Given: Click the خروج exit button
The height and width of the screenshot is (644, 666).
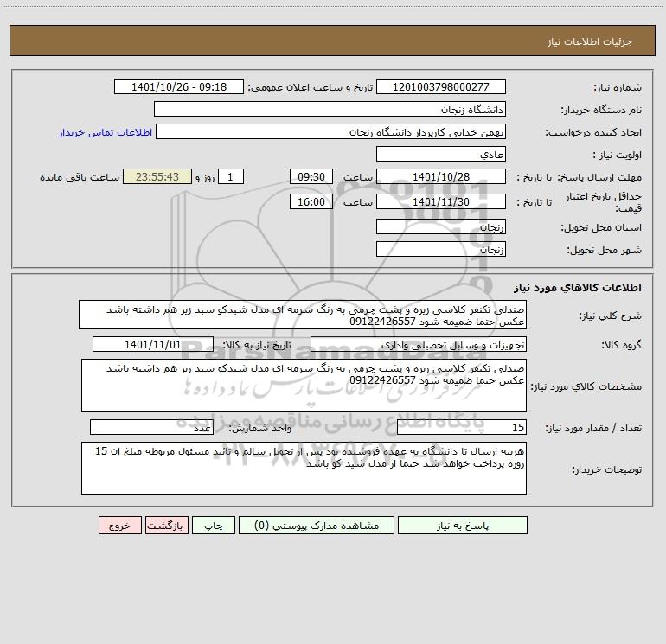Looking at the screenshot, I should click(119, 525).
